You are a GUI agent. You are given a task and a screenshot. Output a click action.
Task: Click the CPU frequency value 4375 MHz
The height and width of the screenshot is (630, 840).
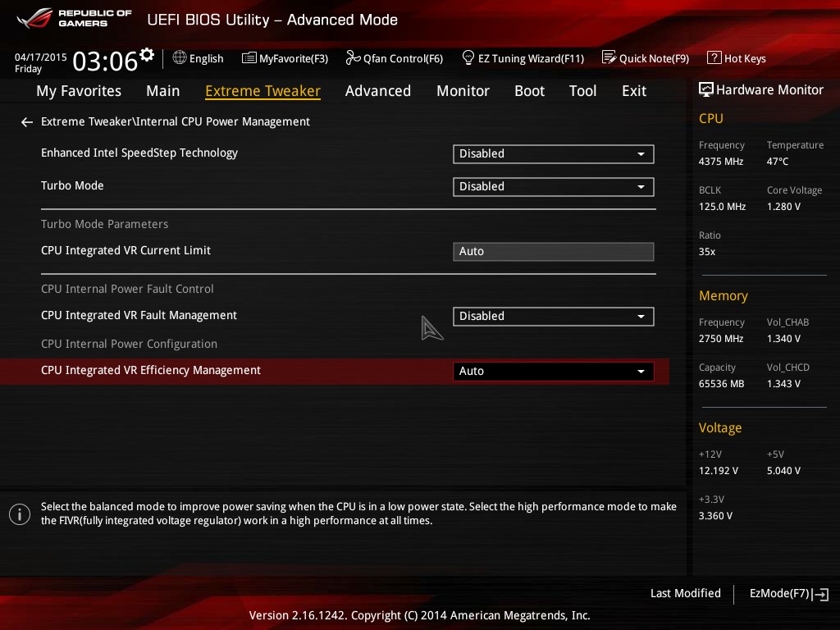pos(720,162)
